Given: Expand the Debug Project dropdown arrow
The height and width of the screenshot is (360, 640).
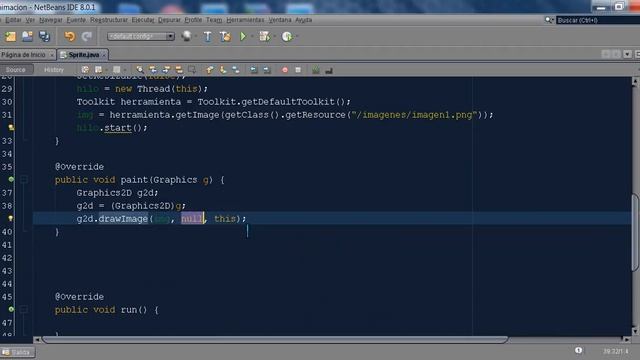Looking at the screenshot, I should tap(275, 37).
